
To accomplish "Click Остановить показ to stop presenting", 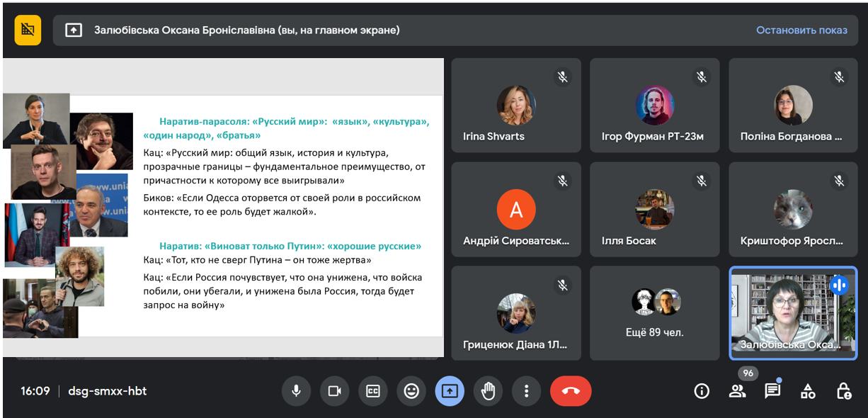I will 801,30.
